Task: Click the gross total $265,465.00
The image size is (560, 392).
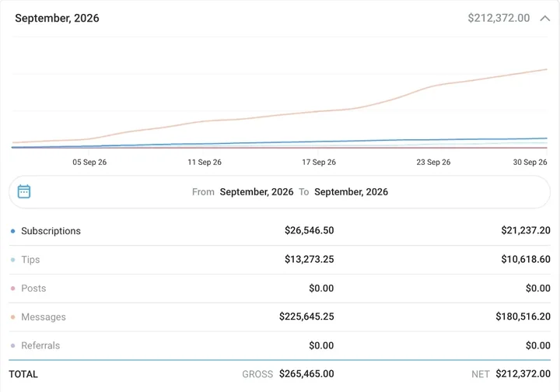Action: (x=306, y=374)
